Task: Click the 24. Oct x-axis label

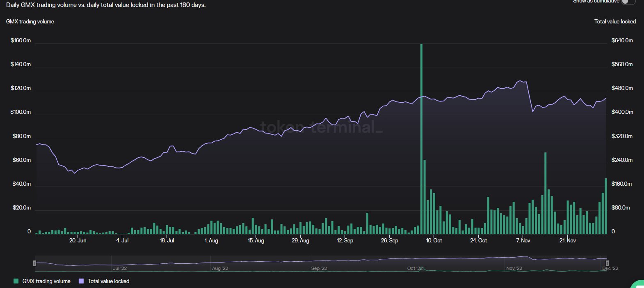Action: [x=478, y=240]
